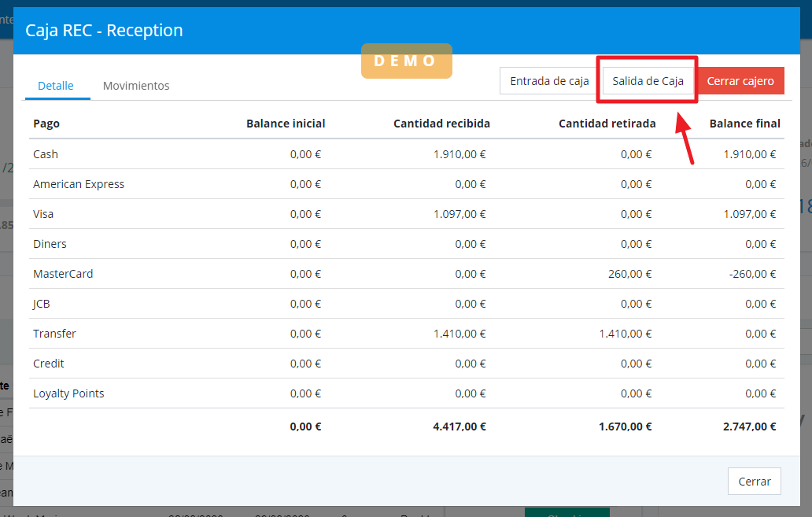
Task: Click the MasterCard row label
Action: pos(63,274)
